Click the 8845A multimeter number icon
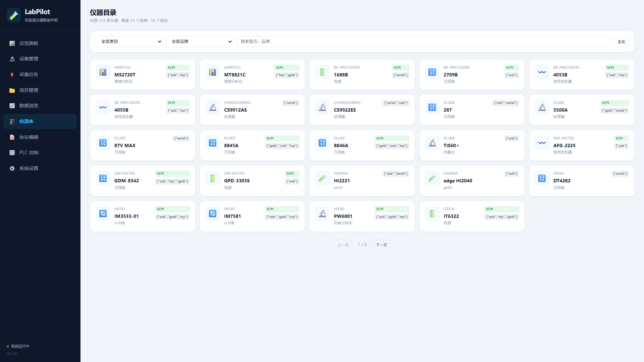 (213, 143)
